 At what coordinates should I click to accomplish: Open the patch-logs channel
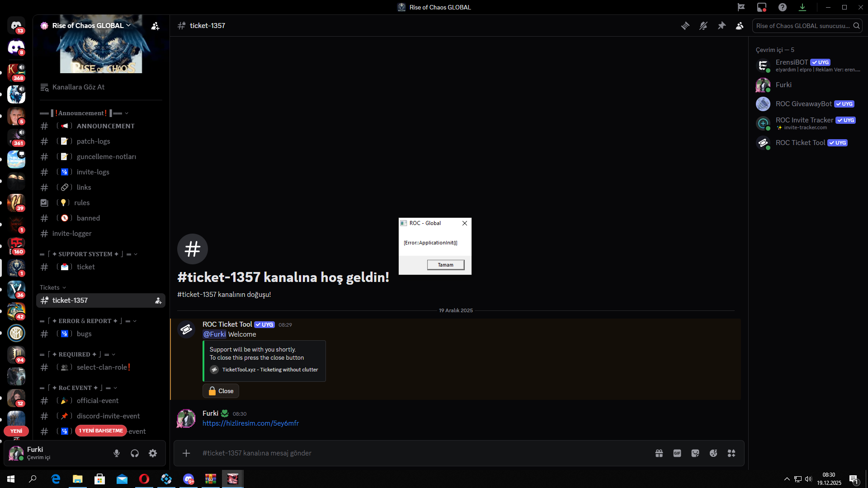101,141
